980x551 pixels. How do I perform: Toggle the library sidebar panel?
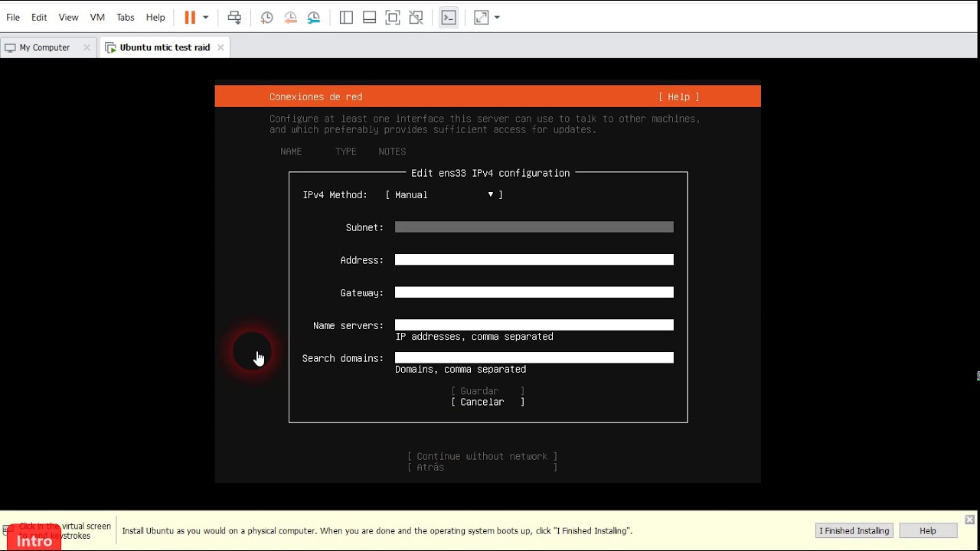coord(346,17)
